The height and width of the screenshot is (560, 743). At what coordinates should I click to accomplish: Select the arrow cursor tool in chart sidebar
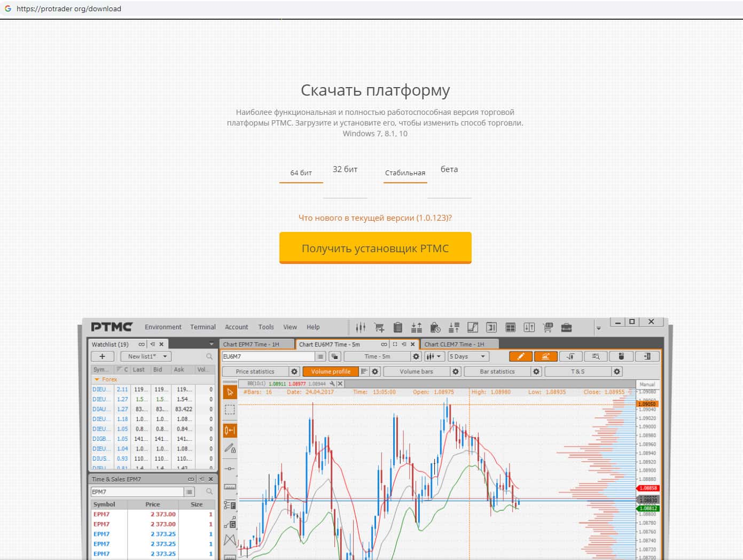[x=230, y=392]
